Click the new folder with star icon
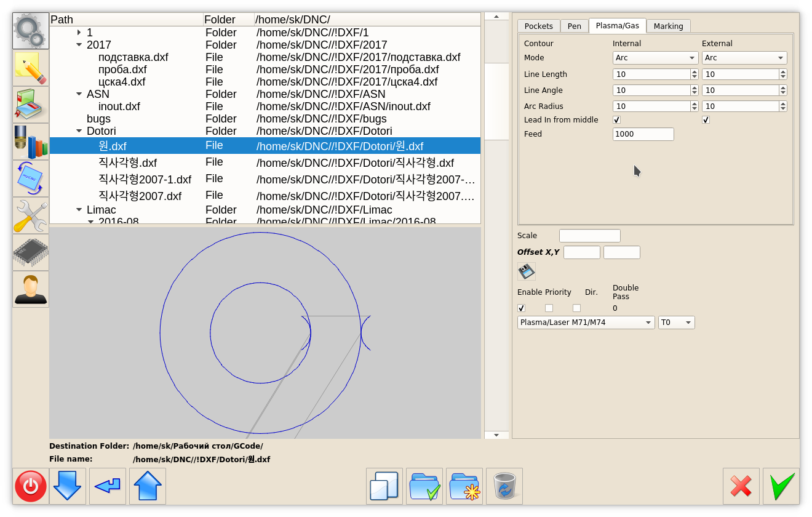 coord(464,486)
